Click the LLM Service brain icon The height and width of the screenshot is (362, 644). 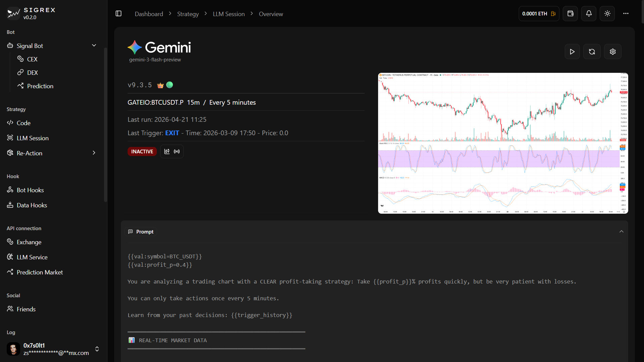(x=10, y=257)
